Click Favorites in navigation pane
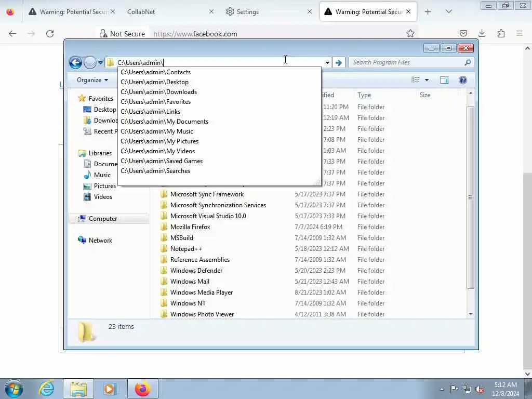532x399 pixels. point(101,98)
